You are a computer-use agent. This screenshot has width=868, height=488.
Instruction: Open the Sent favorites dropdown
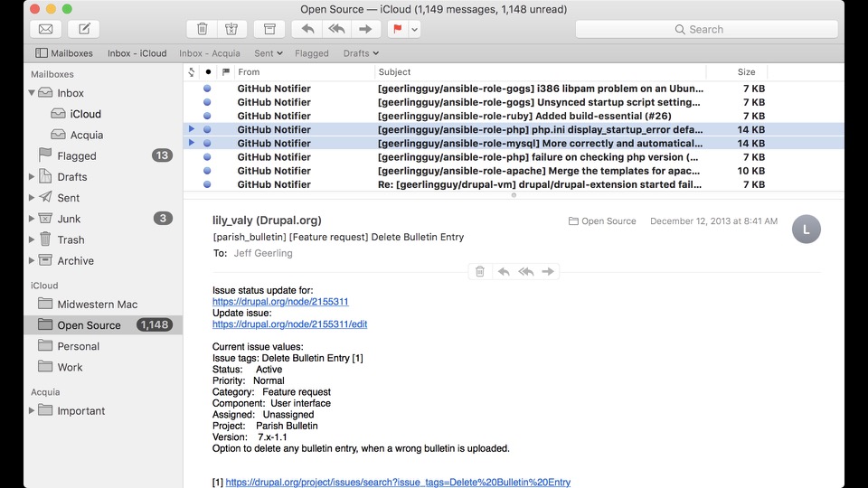(x=269, y=53)
